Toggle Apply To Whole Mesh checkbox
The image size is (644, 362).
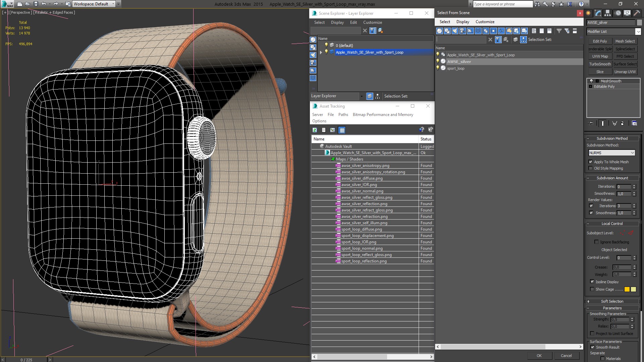(591, 162)
